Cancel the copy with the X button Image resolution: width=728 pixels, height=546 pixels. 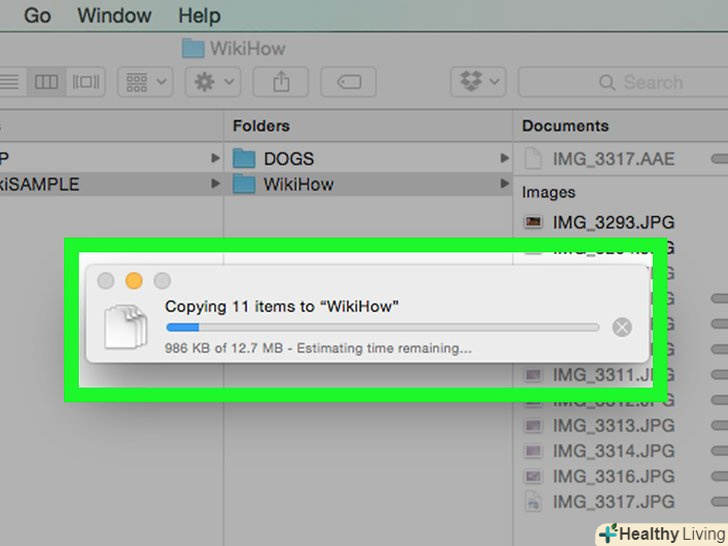coord(622,327)
